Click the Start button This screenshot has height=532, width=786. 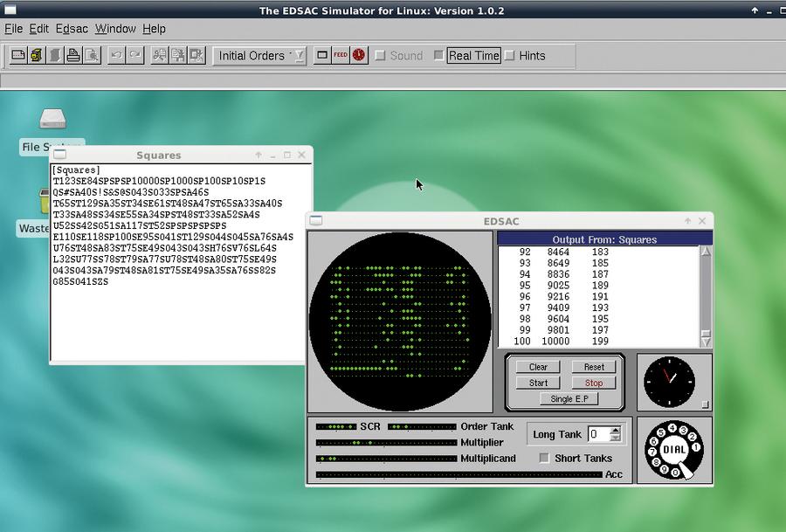point(538,383)
